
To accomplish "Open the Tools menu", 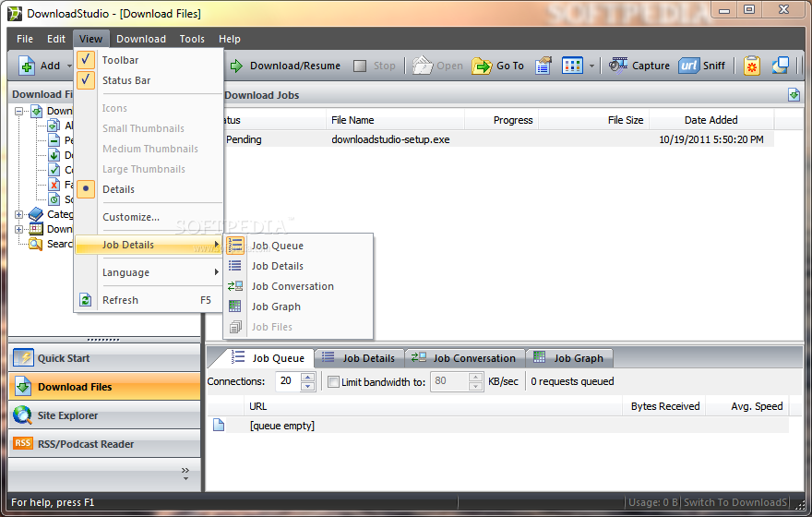I will coord(192,39).
